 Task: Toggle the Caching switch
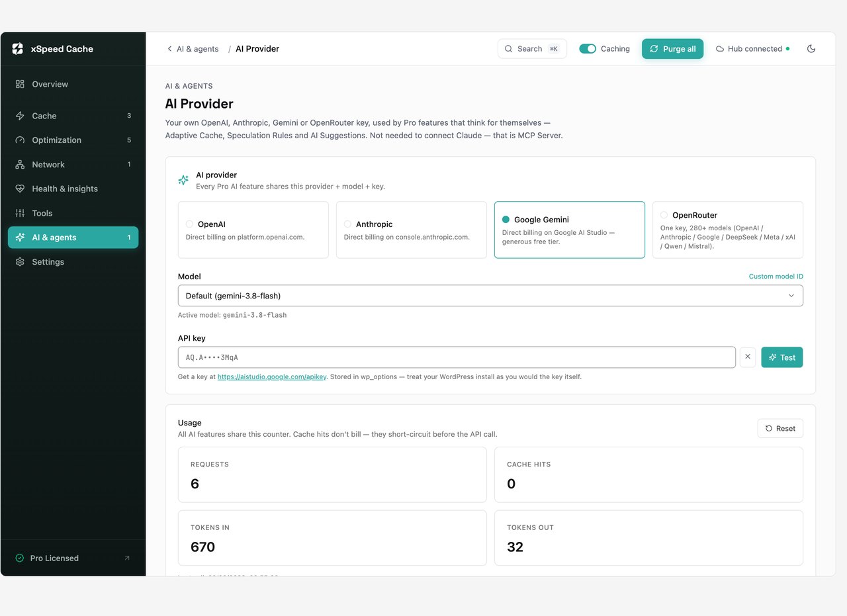(588, 49)
